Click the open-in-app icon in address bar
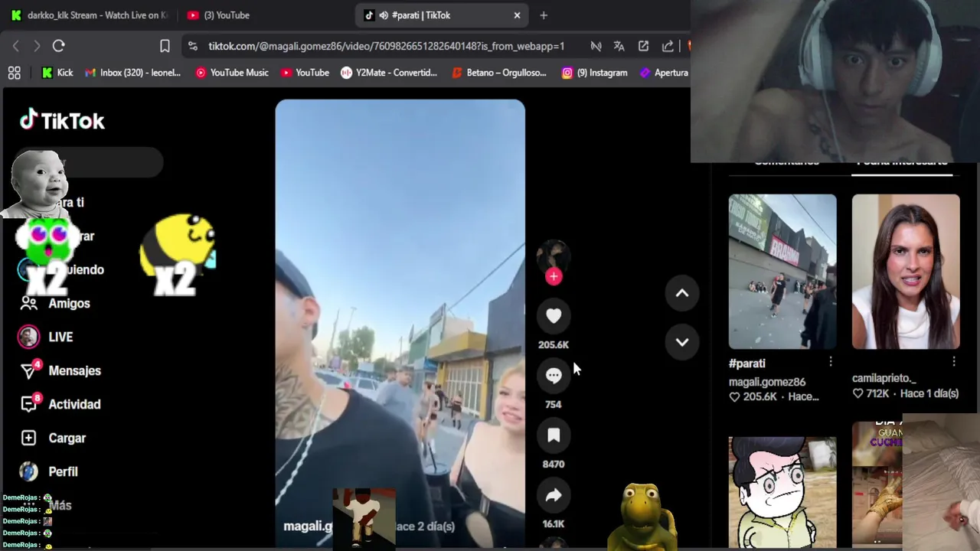 pyautogui.click(x=643, y=46)
